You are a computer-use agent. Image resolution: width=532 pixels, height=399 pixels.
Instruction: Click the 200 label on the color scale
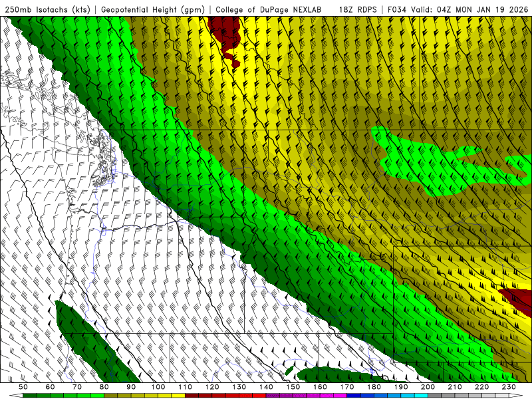[428, 387]
